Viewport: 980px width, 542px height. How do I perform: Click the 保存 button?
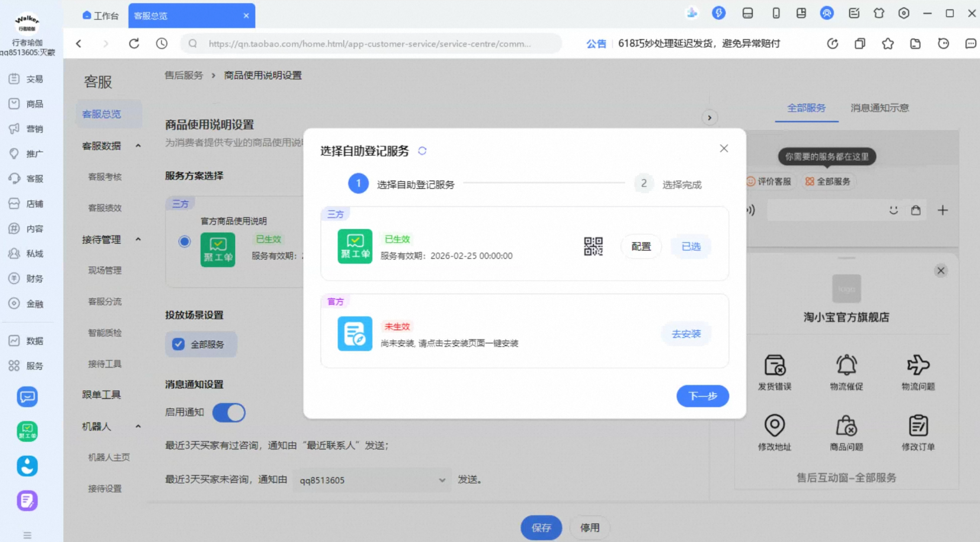point(541,528)
